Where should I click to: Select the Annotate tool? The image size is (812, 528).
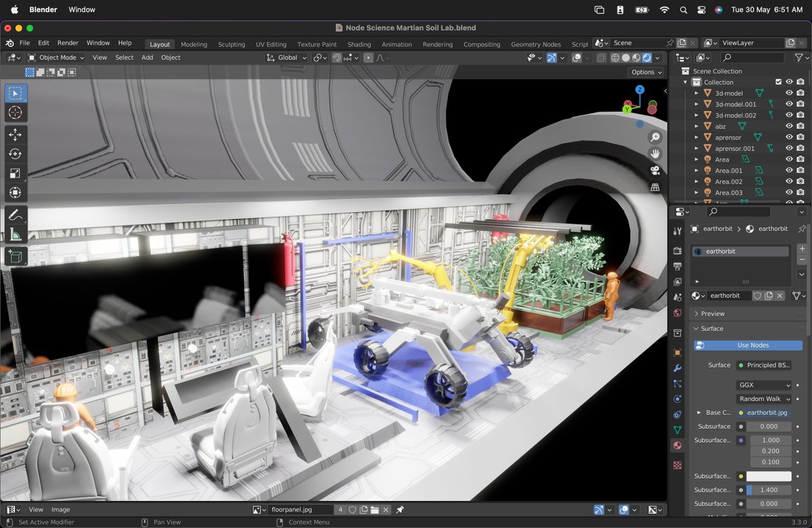(x=16, y=215)
